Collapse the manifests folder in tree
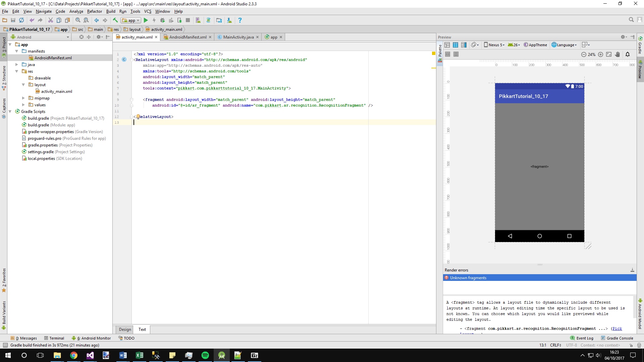644x362 pixels. click(16, 51)
